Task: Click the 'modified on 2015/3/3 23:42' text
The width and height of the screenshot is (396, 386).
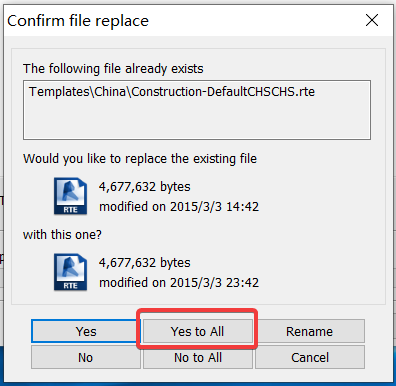Action: 179,283
